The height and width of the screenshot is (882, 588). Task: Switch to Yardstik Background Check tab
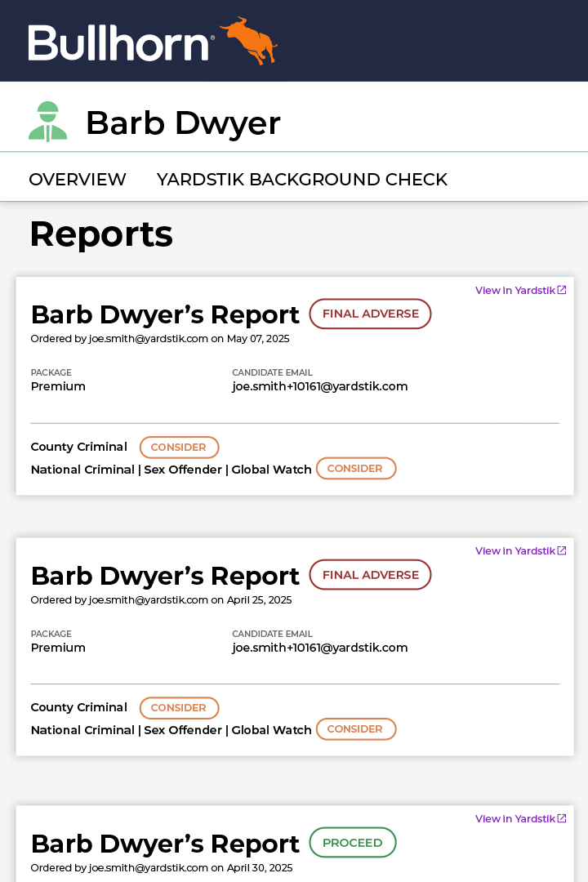pos(302,180)
